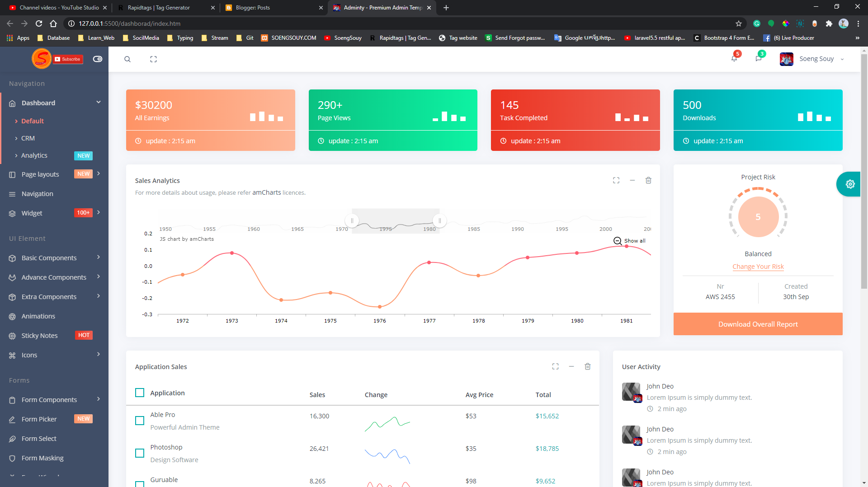This screenshot has height=487, width=868.
Task: Open the Apps bookmarks shortcut
Action: (x=19, y=38)
